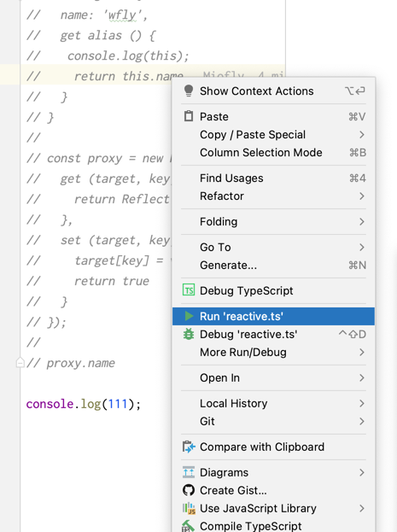Click the commented 'name: 'wfly'' line
Image resolution: width=397 pixels, height=532 pixels.
87,15
